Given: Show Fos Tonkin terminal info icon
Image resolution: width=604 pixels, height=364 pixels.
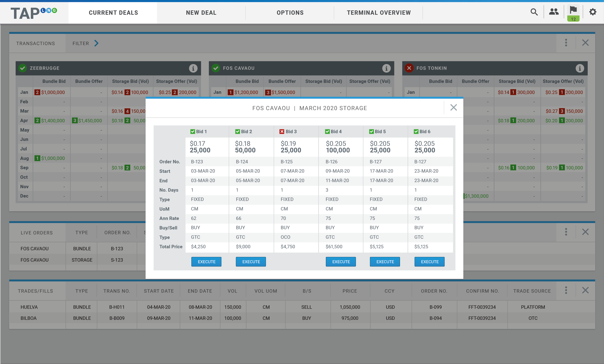Looking at the screenshot, I should 580,68.
